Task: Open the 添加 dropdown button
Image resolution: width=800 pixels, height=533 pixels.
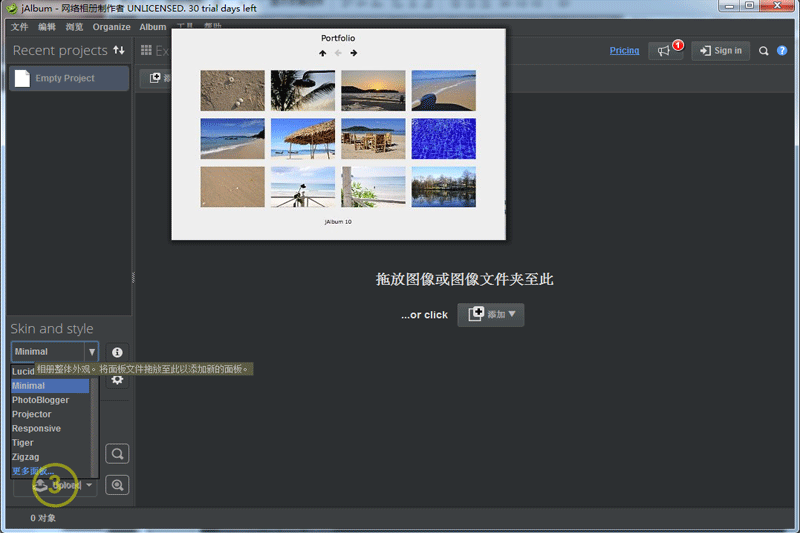Action: tap(491, 315)
